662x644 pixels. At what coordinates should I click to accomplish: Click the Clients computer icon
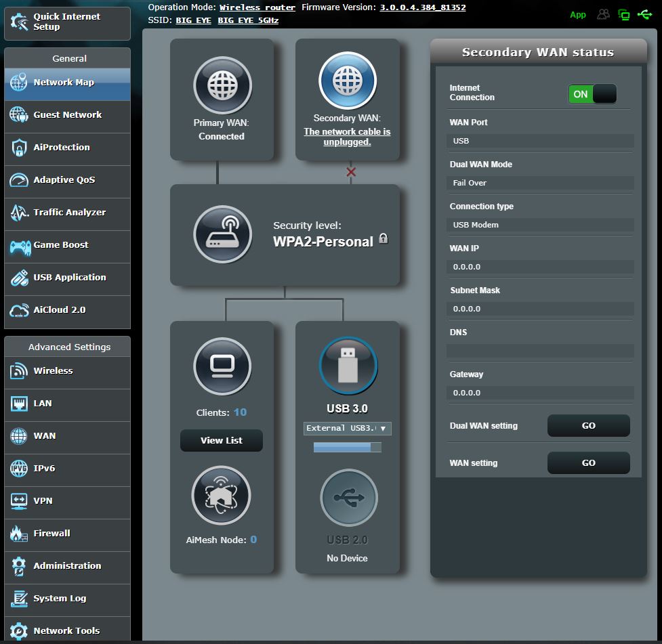tap(222, 366)
